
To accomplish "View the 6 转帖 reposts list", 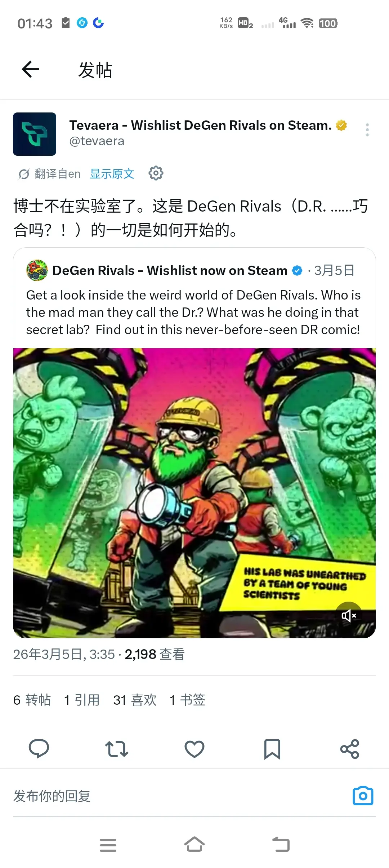I will tap(32, 700).
